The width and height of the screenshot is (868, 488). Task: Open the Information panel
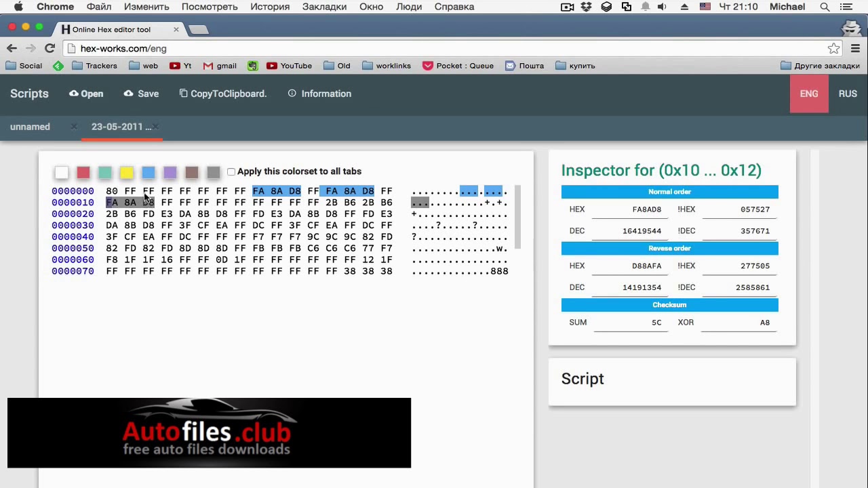(319, 94)
